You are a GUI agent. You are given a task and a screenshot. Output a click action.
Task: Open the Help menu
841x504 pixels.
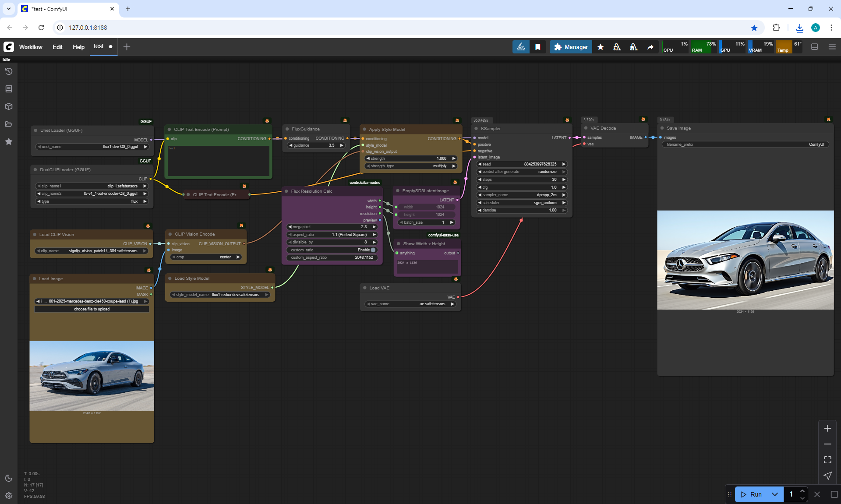(x=78, y=47)
